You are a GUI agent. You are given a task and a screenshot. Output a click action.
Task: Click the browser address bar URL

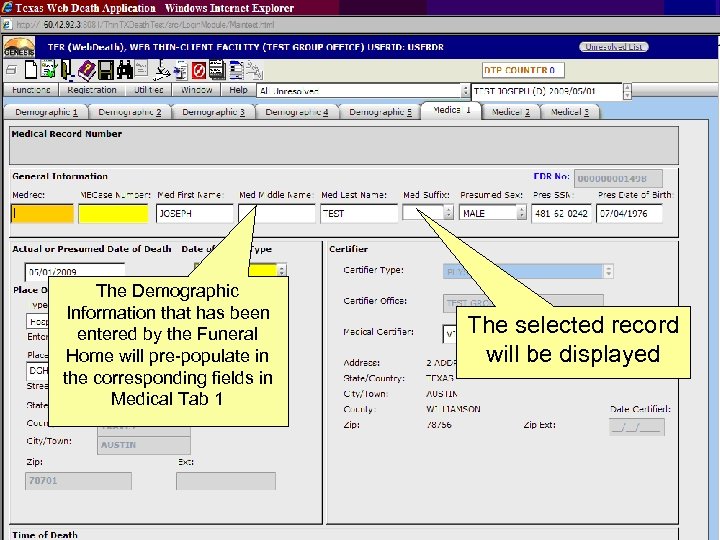[x=145, y=25]
